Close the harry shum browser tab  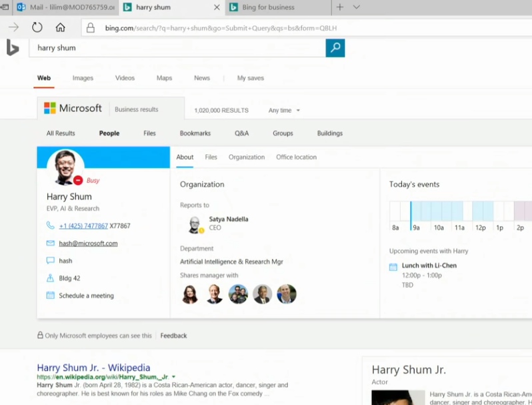coord(217,7)
